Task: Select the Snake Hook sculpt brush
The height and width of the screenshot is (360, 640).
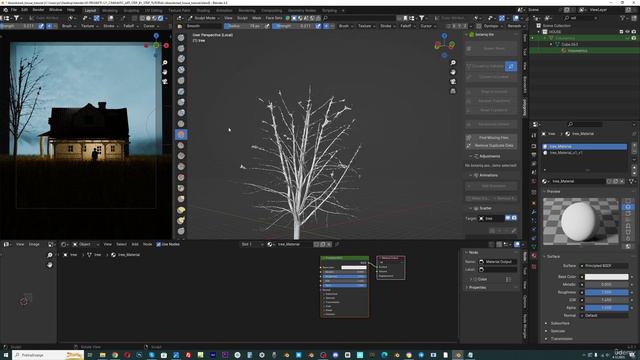Action: tap(181, 220)
